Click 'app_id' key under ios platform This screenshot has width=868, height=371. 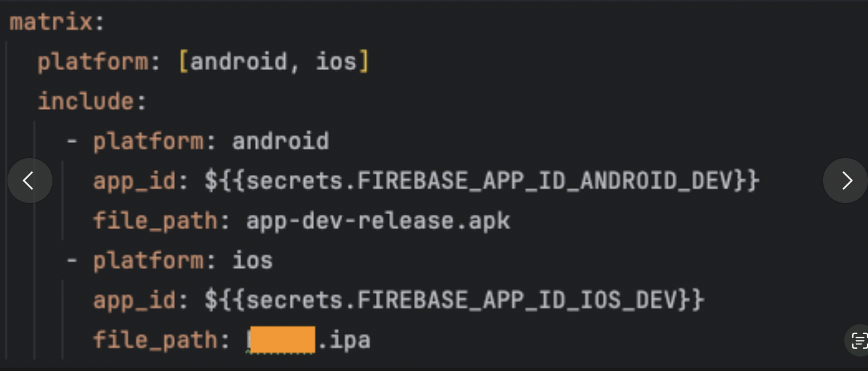(134, 300)
